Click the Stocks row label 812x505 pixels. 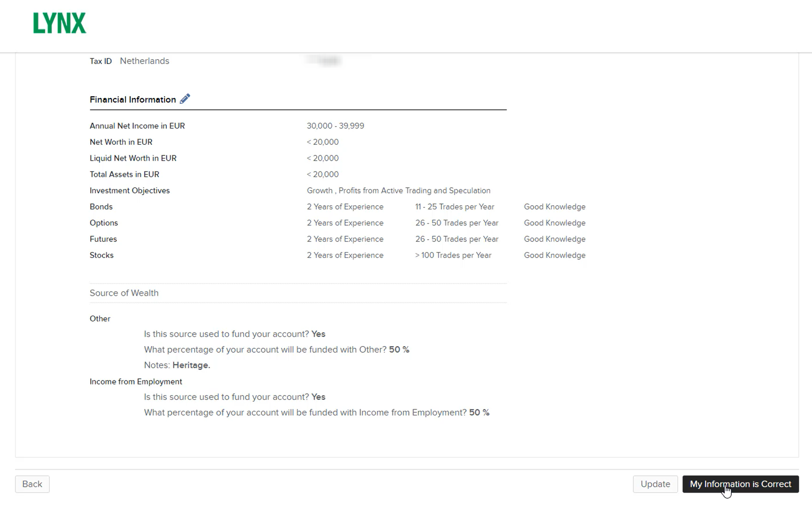101,256
